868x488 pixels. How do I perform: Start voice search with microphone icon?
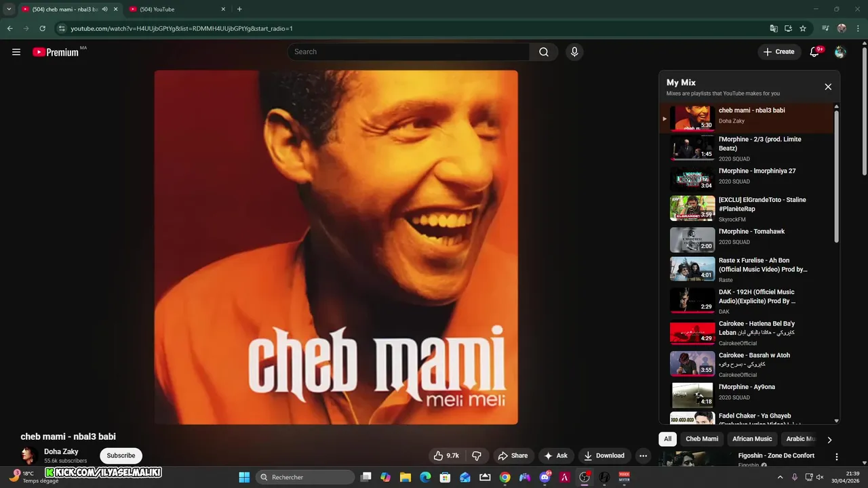pyautogui.click(x=574, y=52)
